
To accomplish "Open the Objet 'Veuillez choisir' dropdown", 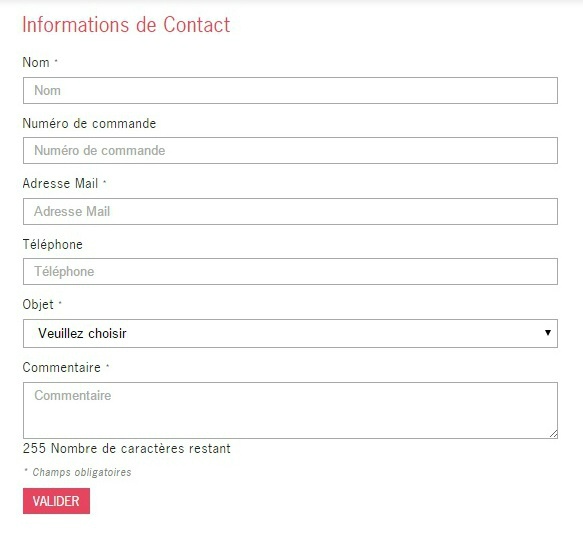I will (290, 334).
